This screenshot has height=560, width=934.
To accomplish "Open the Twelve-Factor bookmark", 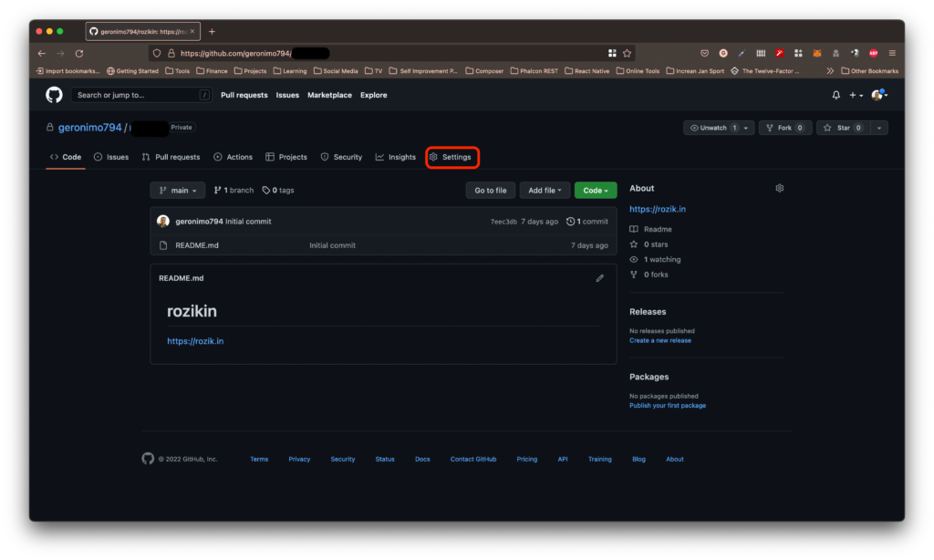I will click(x=763, y=69).
